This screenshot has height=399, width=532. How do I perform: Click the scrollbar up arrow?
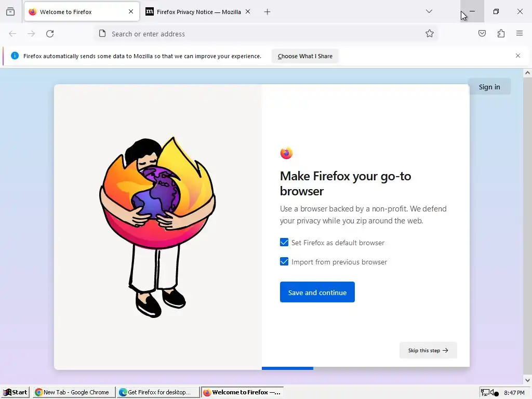pyautogui.click(x=527, y=73)
